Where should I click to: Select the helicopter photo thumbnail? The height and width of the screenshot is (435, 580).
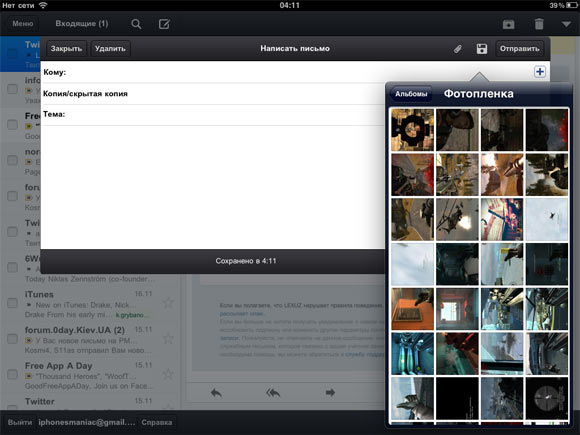(x=457, y=219)
